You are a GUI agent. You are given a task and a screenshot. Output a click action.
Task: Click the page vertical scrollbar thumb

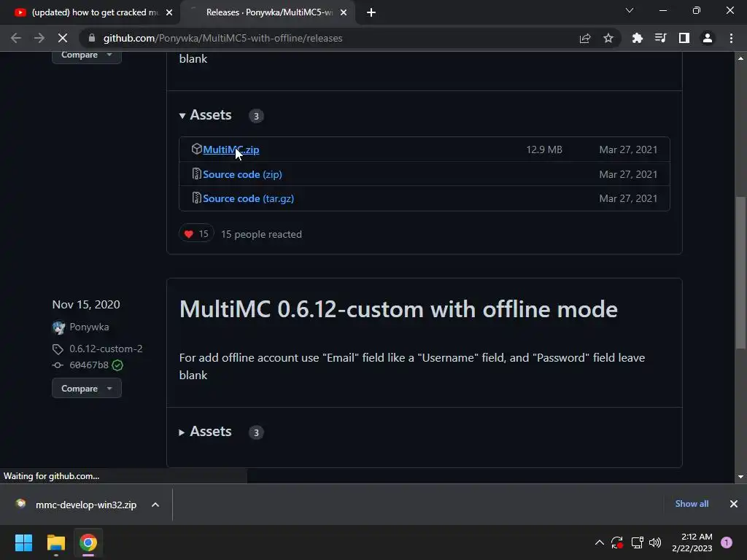740,273
